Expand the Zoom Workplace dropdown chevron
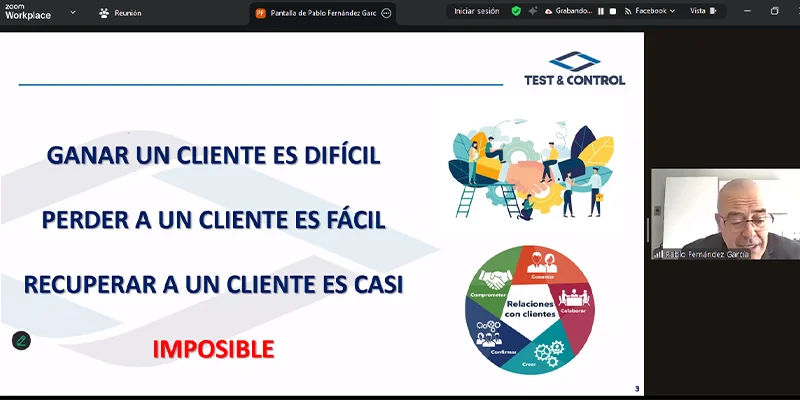This screenshot has height=400, width=800. pyautogui.click(x=72, y=13)
